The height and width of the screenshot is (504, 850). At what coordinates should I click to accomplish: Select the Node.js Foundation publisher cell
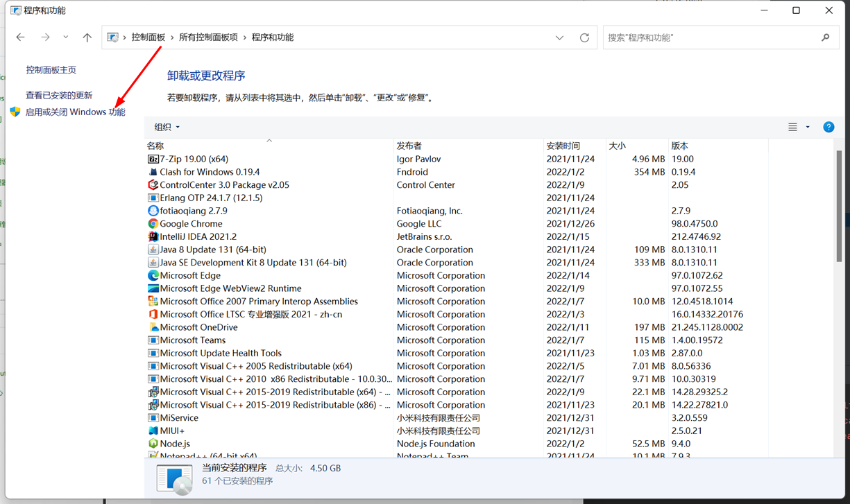(x=436, y=444)
